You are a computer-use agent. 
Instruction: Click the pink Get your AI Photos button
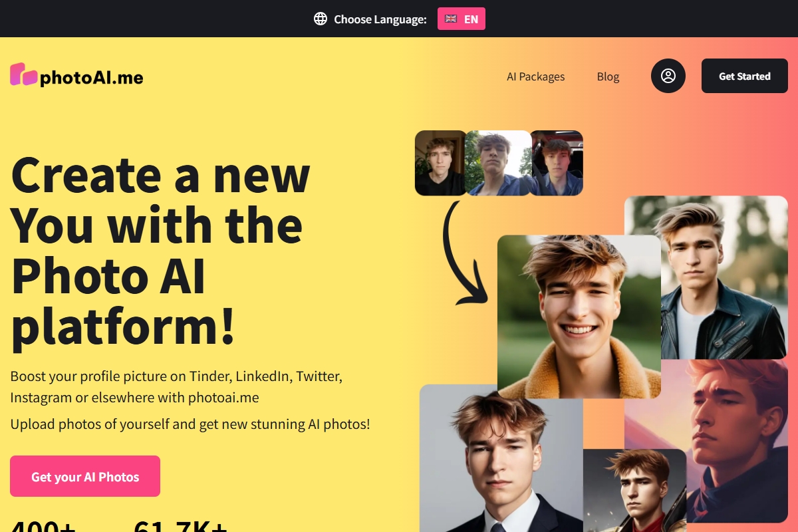85,476
